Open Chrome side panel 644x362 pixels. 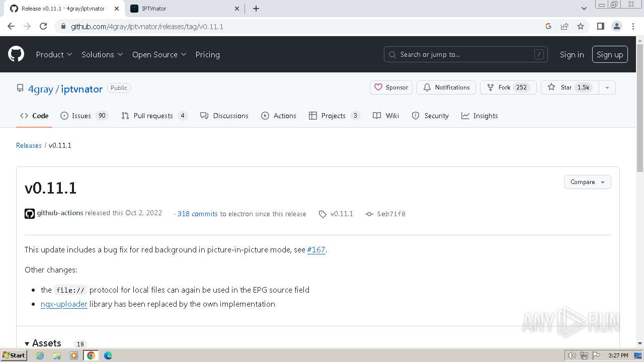tap(600, 26)
